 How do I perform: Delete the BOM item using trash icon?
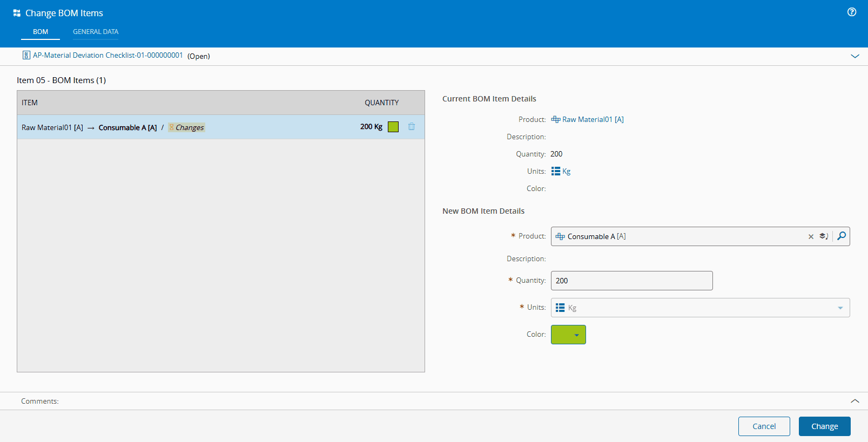[x=412, y=127]
